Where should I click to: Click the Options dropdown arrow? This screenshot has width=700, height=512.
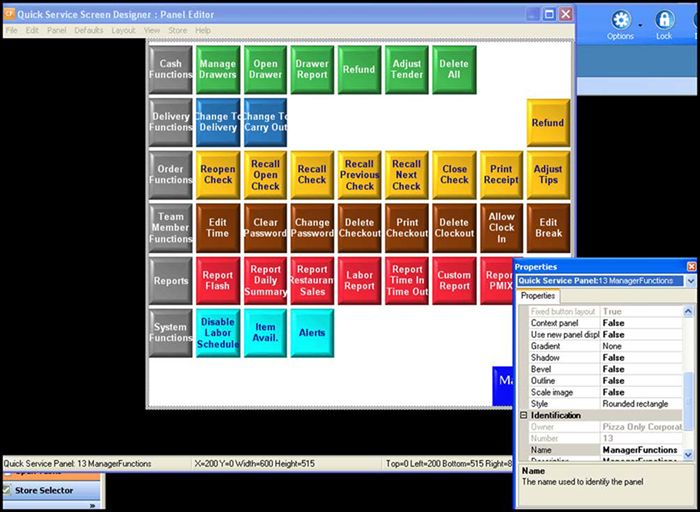click(x=640, y=25)
